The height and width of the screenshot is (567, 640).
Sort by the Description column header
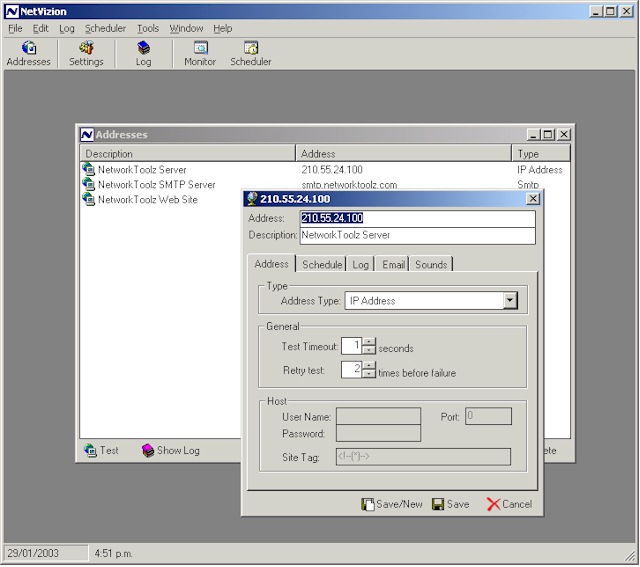point(188,154)
